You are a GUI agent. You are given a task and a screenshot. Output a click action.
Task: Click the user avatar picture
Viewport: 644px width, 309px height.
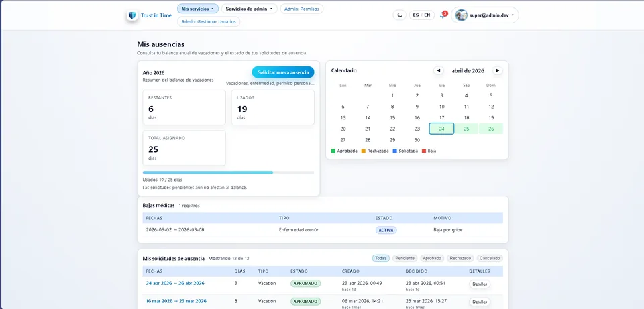pyautogui.click(x=462, y=15)
